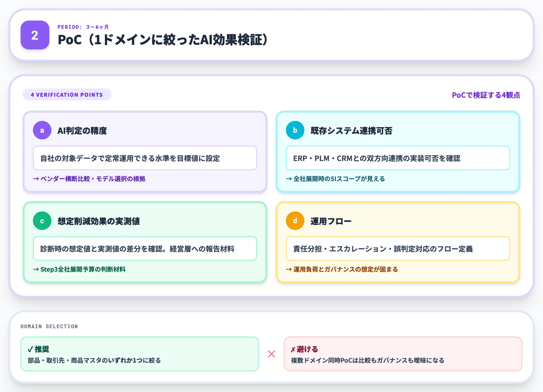This screenshot has width=543, height=392.
Task: Click the box 自社の対象データで定常運用できる水準を目標値に設定
Action: (x=145, y=158)
